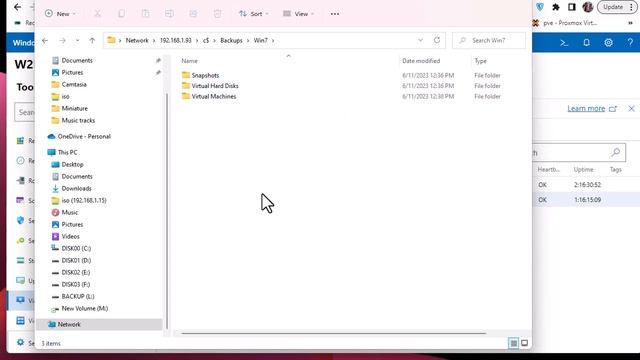The image size is (640, 360).
Task: Click Network in the address path
Action: coord(137,40)
